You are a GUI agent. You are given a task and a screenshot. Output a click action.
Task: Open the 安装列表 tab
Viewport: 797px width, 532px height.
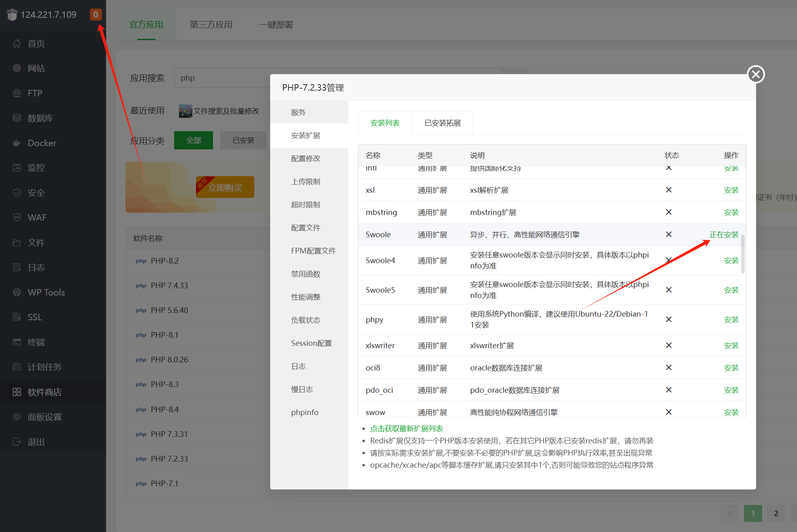385,123
